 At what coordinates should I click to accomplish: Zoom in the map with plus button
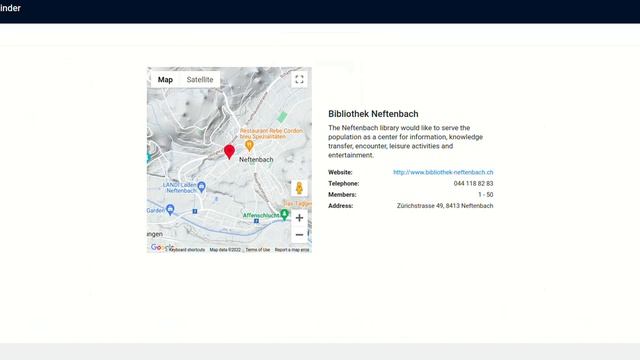click(x=299, y=218)
